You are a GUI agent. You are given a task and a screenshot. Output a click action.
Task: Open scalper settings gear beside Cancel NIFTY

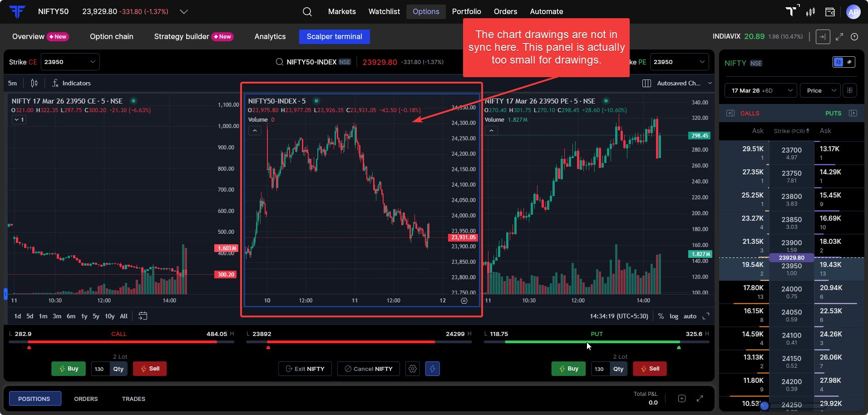412,369
